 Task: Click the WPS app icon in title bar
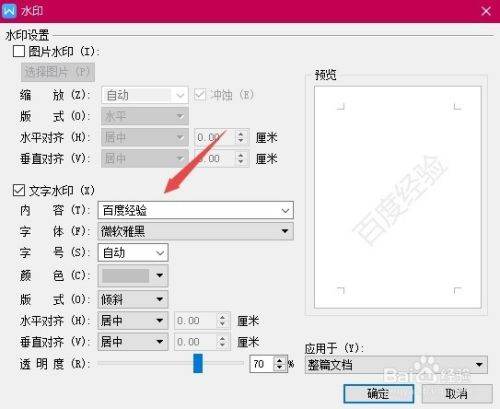pyautogui.click(x=9, y=11)
